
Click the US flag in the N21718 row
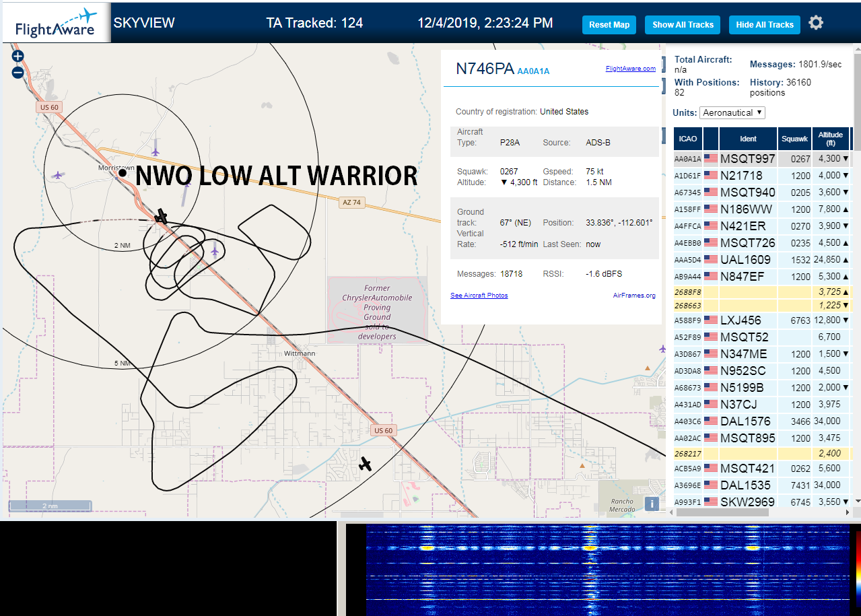[x=710, y=176]
